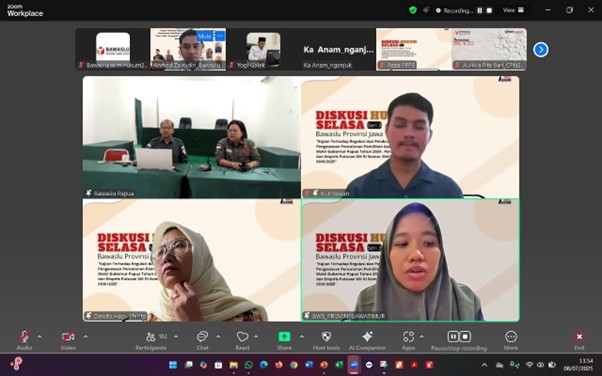Open Adobe Acrobat from taskbar
The height and width of the screenshot is (376, 602).
point(414,364)
